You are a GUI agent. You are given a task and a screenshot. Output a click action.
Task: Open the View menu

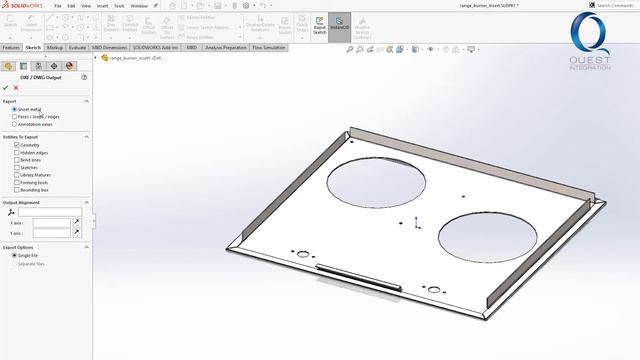coord(86,6)
